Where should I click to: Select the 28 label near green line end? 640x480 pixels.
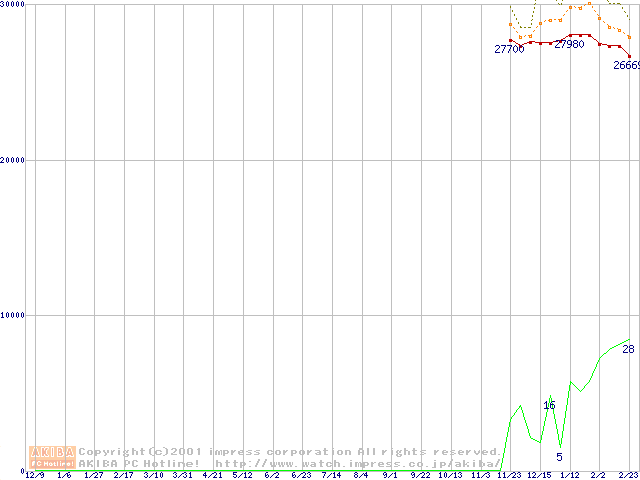click(628, 349)
